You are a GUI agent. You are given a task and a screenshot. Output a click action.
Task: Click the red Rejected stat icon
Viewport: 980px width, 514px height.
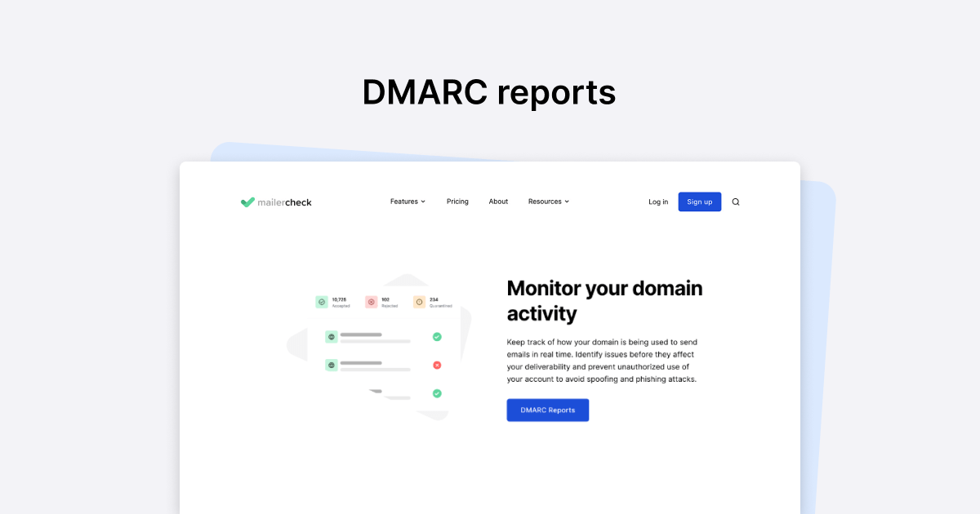(371, 302)
